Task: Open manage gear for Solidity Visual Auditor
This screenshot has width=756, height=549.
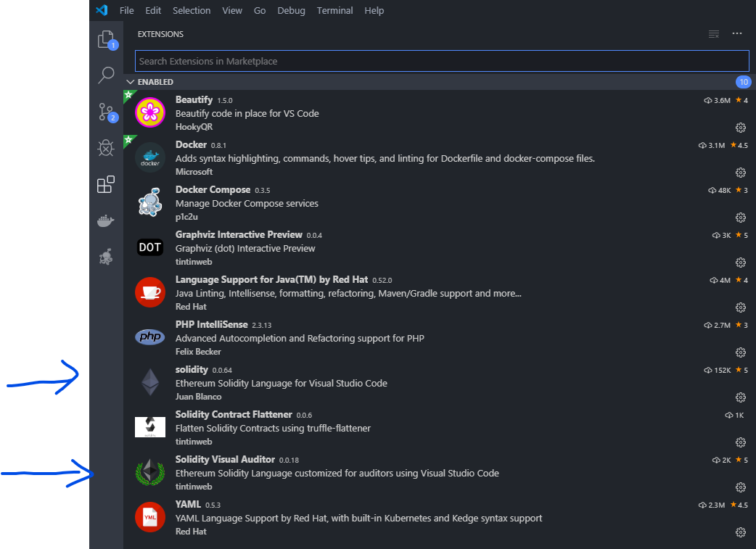Action: click(741, 487)
